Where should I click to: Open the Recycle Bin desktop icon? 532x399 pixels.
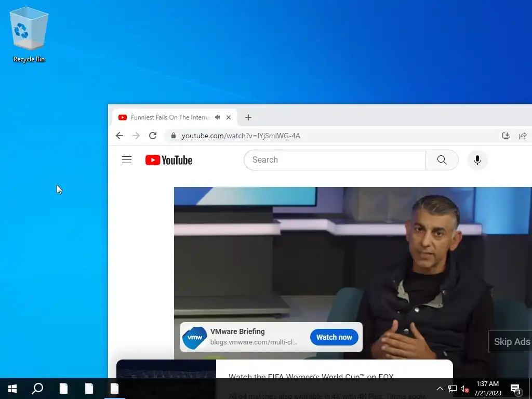tap(29, 35)
